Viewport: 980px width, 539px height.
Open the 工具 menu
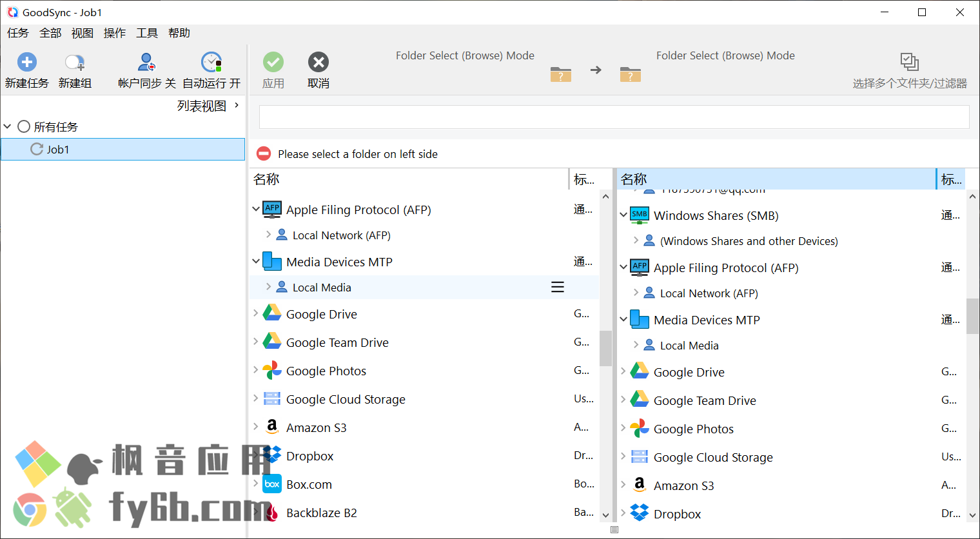(147, 33)
